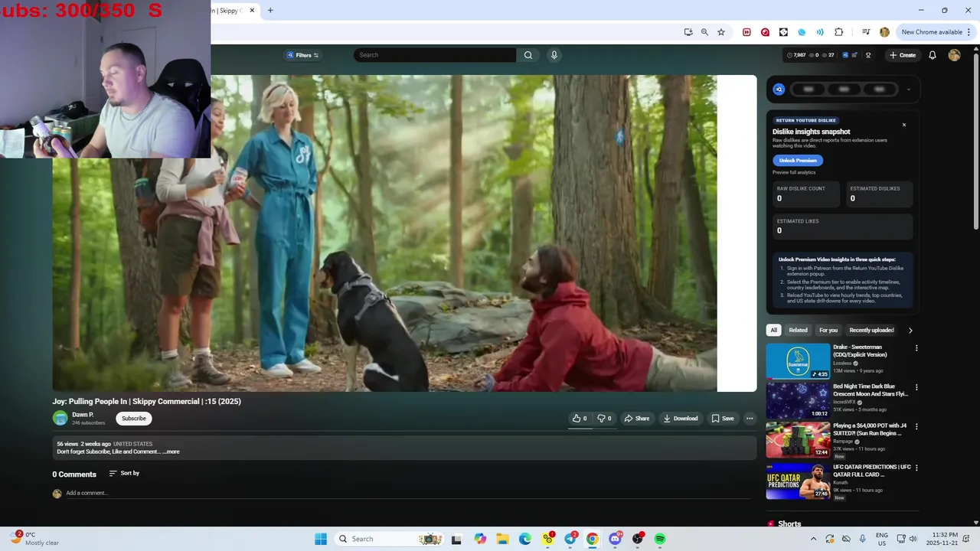Close Dislike insights snapshot panel
The image size is (980, 551).
pos(903,125)
